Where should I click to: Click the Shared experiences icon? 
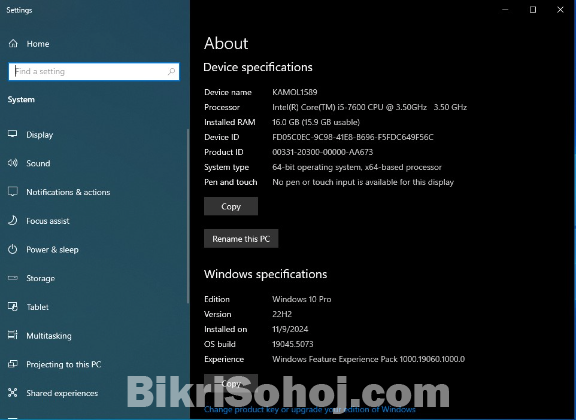click(x=12, y=392)
